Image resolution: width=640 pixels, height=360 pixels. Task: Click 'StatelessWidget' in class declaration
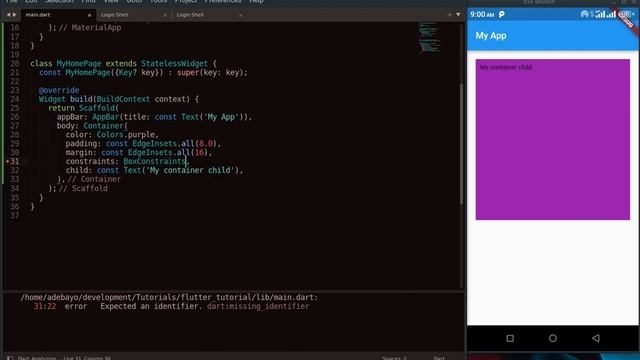[174, 64]
